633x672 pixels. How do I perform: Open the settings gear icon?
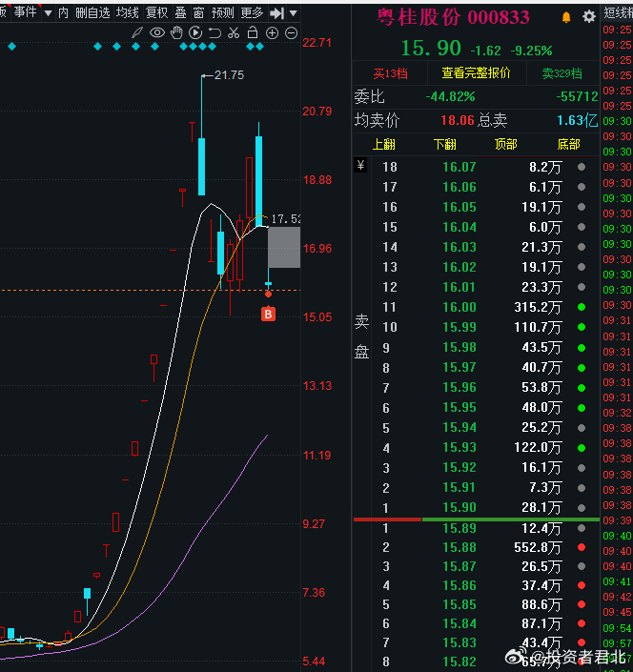click(589, 17)
